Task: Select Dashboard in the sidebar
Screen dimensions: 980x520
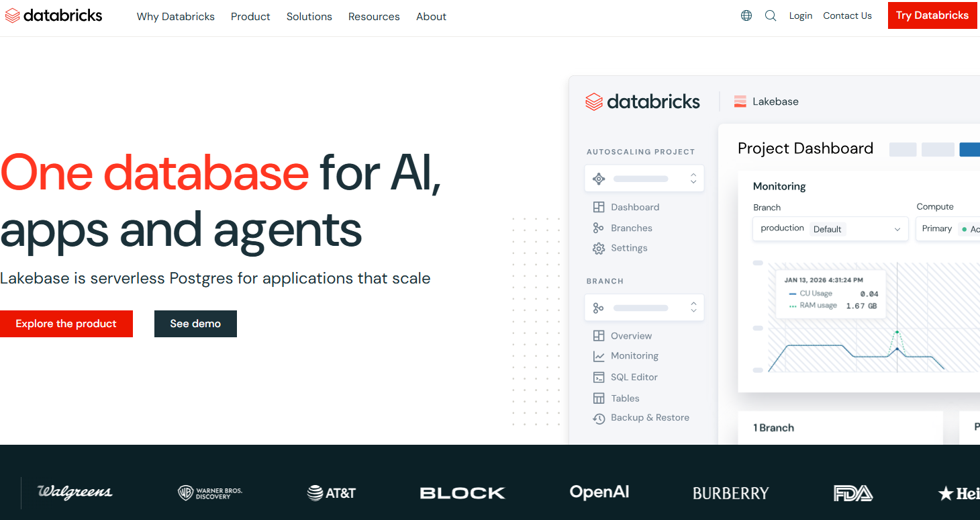Action: (x=635, y=207)
